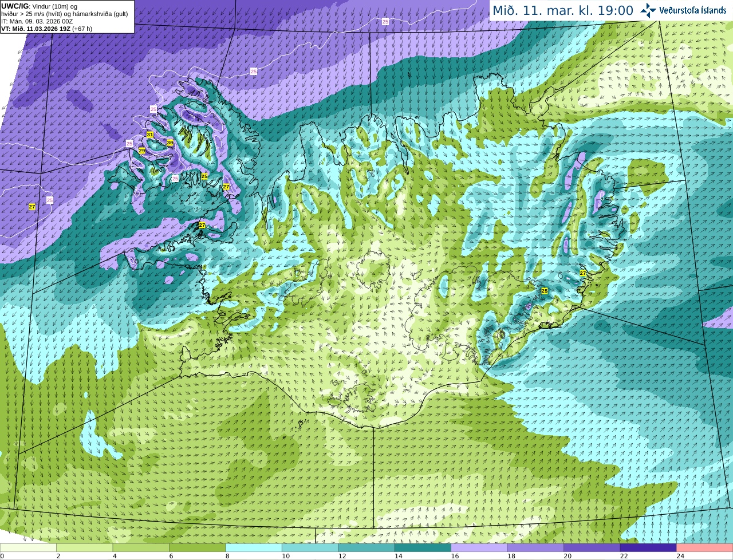Screen dimensions: 733x560
Task: Pick the 8–10 m/s light cyan swatch
Action: [254, 547]
